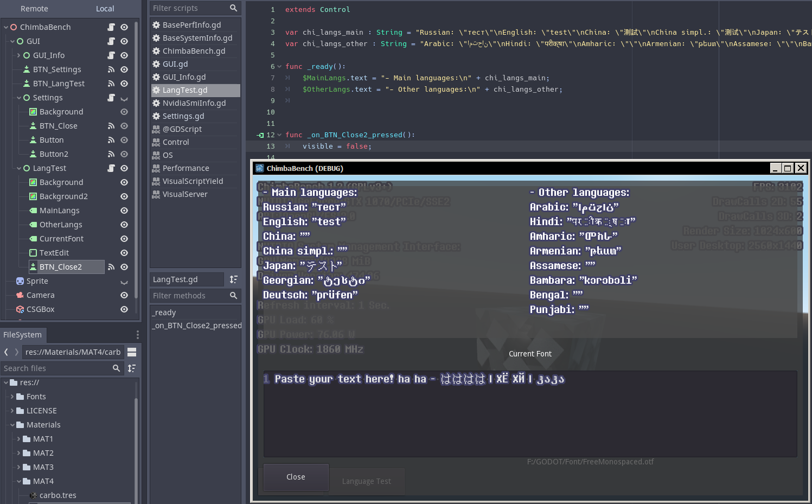This screenshot has height=504, width=812.
Task: Click the Language Test button
Action: (x=367, y=481)
